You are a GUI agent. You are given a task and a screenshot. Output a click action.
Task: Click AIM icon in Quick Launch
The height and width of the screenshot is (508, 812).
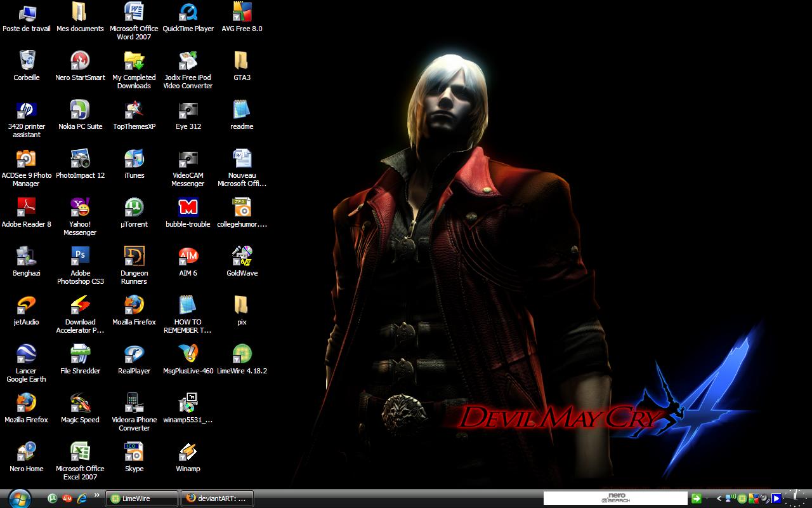point(67,498)
